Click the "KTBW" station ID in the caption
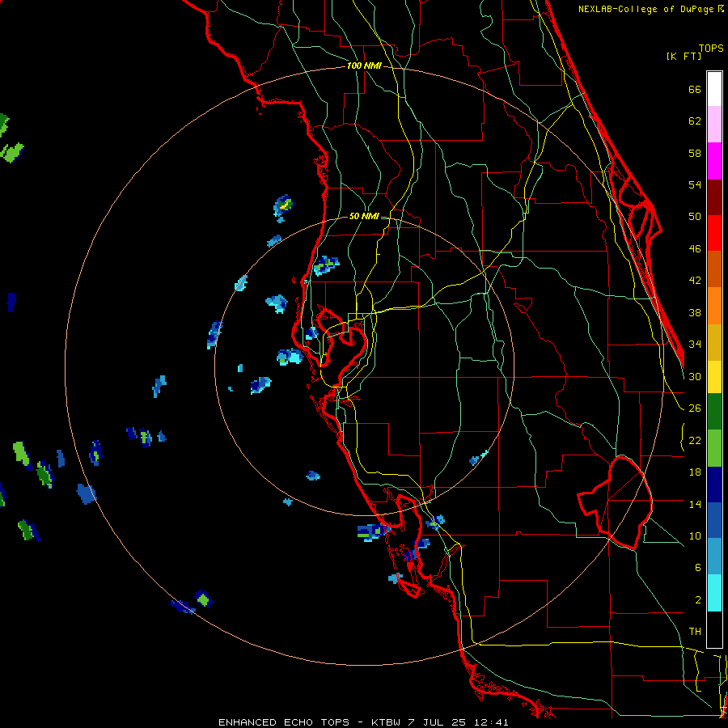 point(386,722)
